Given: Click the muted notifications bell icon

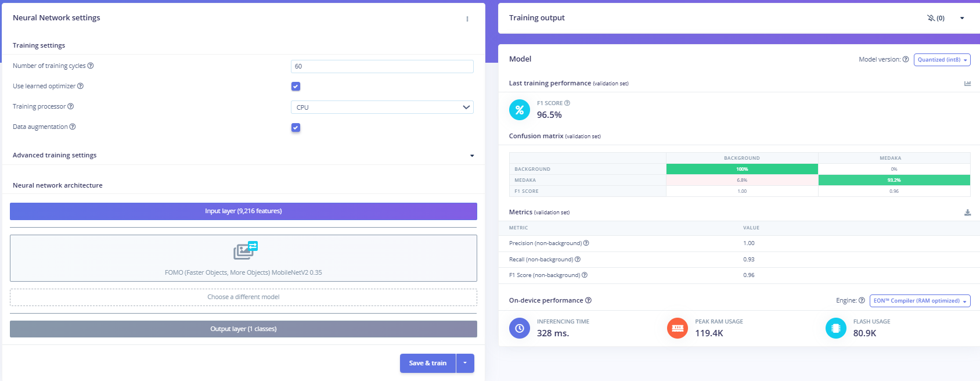Looking at the screenshot, I should [931, 18].
